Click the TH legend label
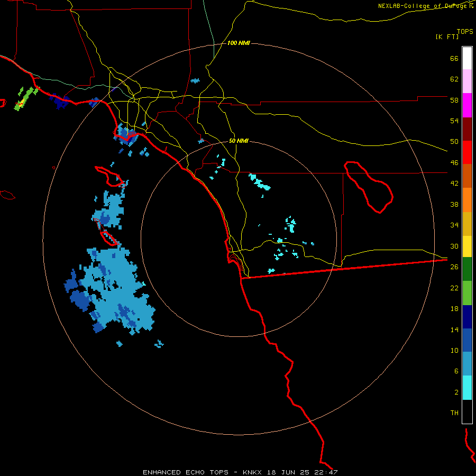The height and width of the screenshot is (476, 476). (454, 413)
